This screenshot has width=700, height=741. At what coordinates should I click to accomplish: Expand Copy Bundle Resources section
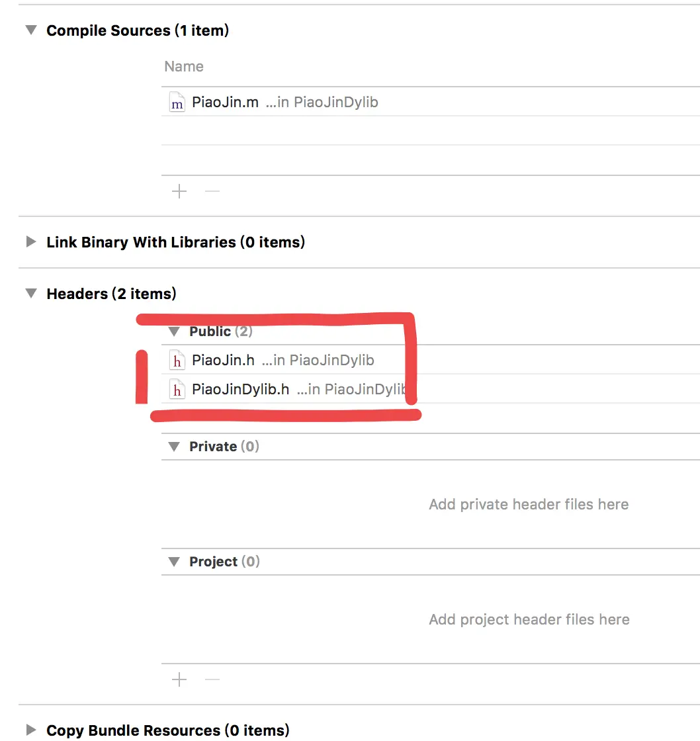[30, 730]
